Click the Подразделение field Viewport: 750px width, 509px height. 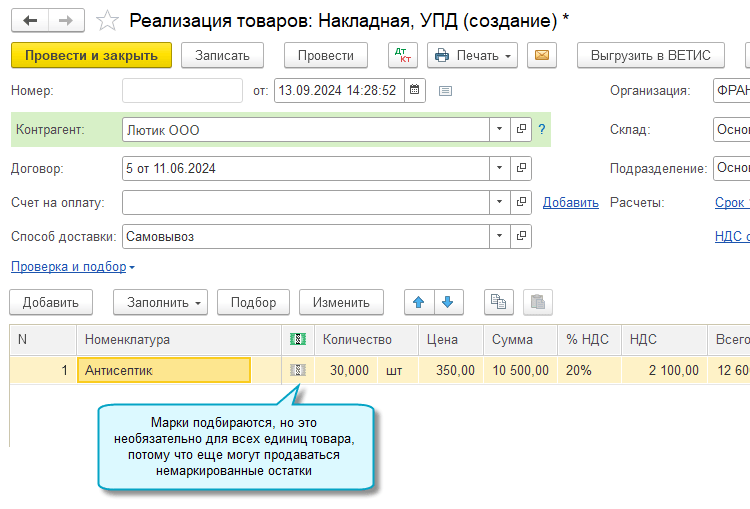point(731,168)
